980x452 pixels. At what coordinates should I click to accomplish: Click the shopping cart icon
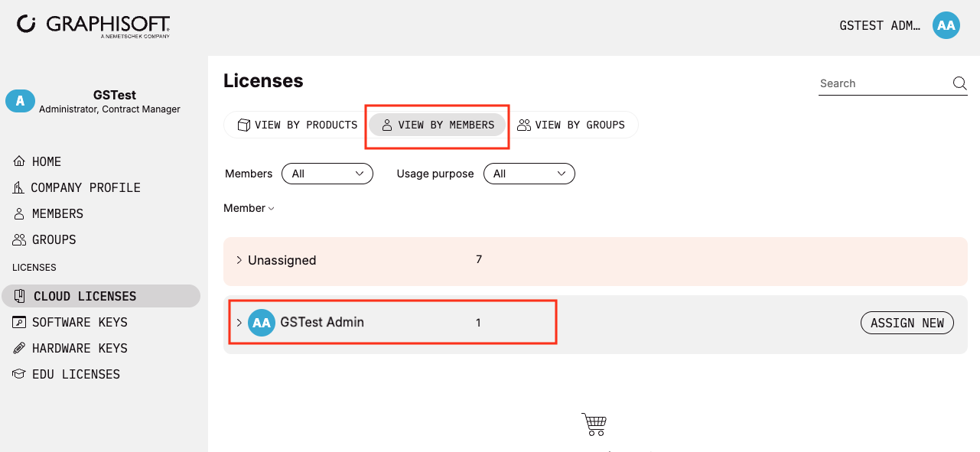point(594,424)
